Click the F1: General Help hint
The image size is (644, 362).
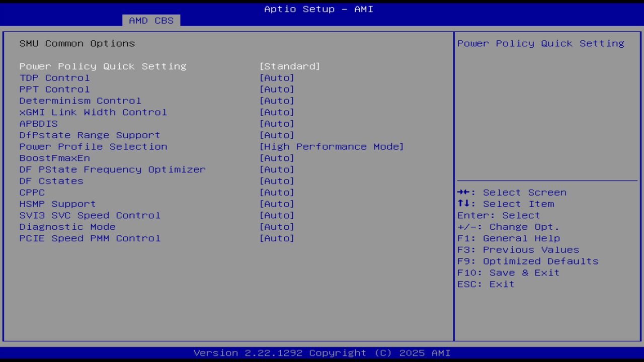pos(509,238)
